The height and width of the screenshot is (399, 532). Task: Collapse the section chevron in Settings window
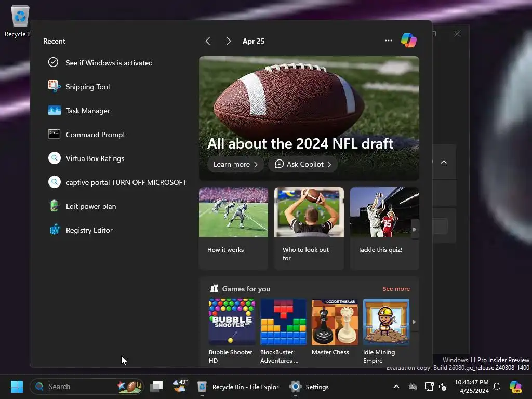[444, 162]
